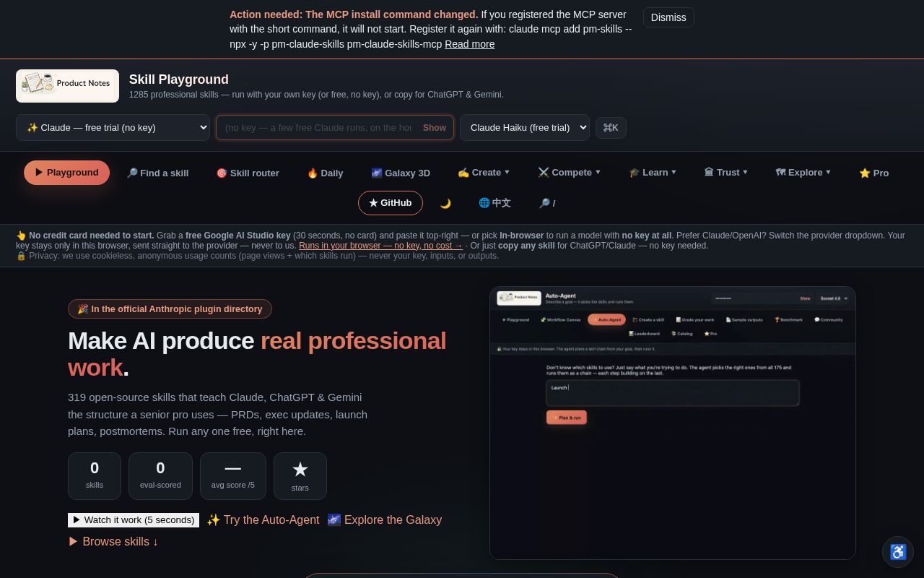The image size is (924, 578).
Task: Toggle dark mode with moon icon
Action: tap(445, 203)
